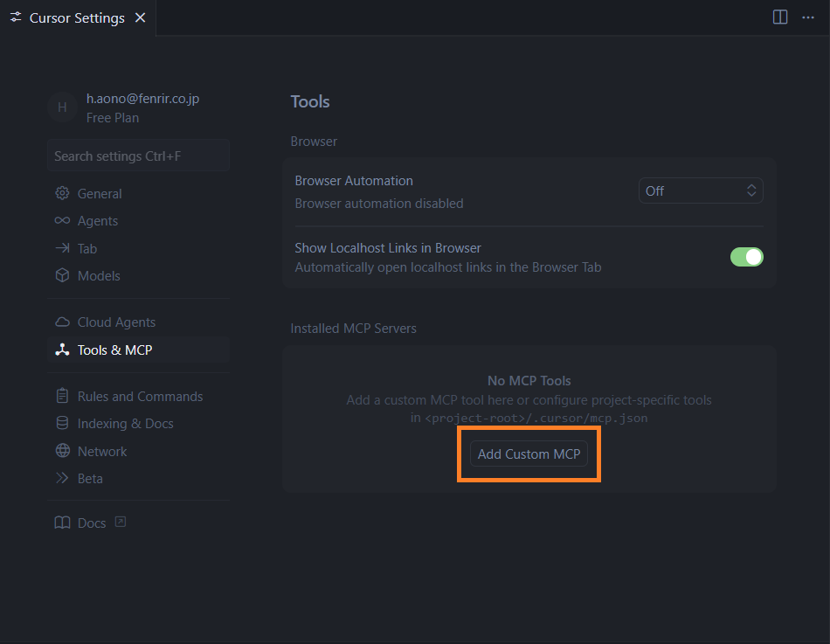The height and width of the screenshot is (644, 830).
Task: Click the Network globe icon
Action: point(62,451)
